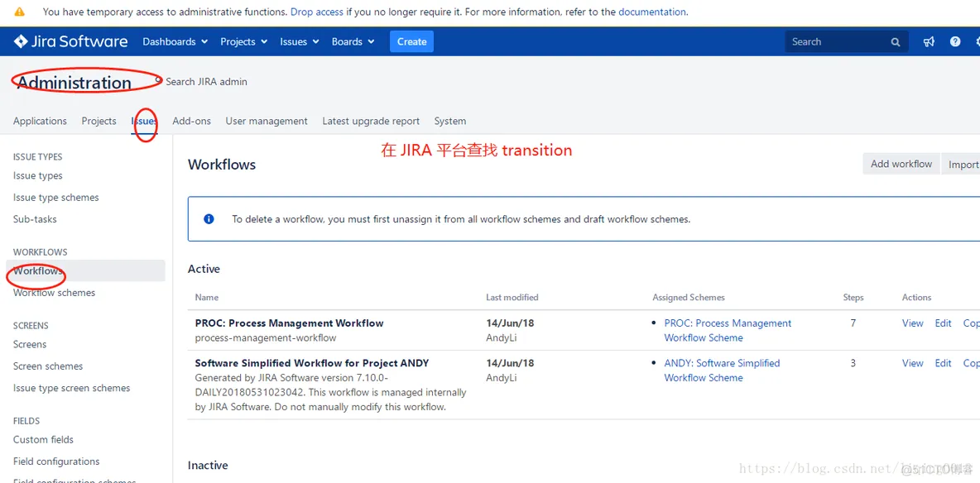Follow the Drop access link
The height and width of the screenshot is (483, 980).
pyautogui.click(x=317, y=12)
